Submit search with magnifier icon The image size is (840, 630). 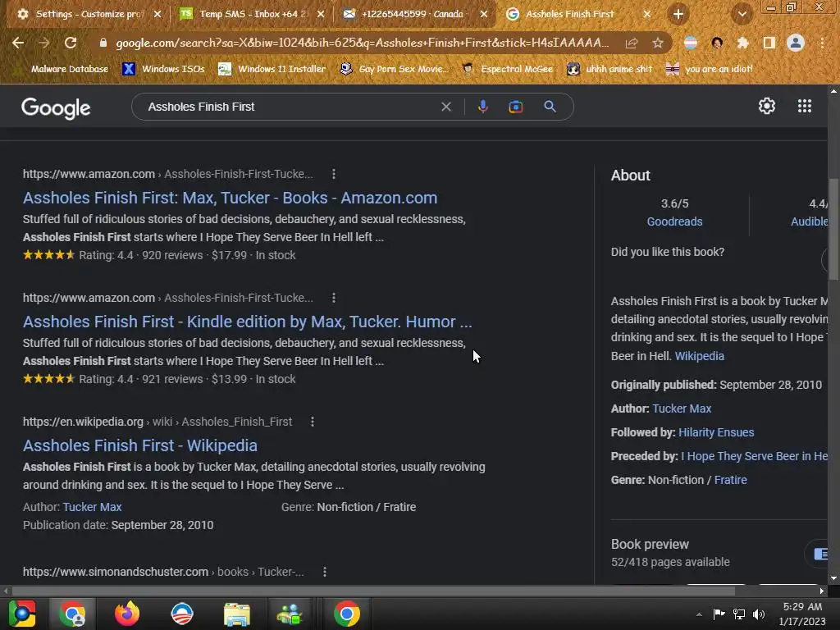click(x=550, y=107)
